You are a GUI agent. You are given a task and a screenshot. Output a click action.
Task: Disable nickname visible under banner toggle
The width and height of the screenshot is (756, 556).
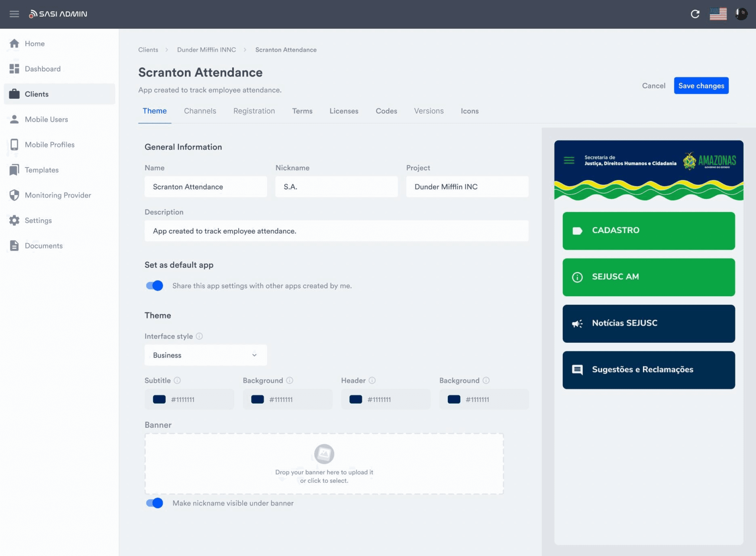coord(155,503)
